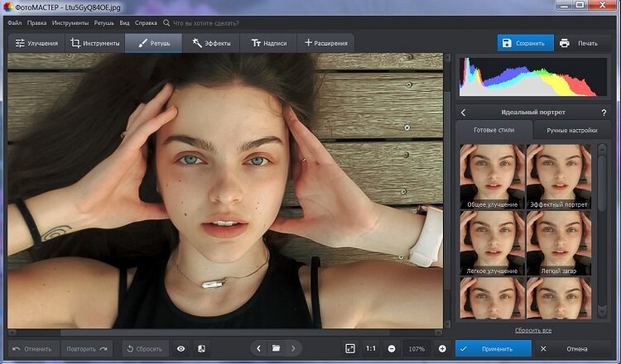The width and height of the screenshot is (621, 364).
Task: Select the Легкий загар style thumbnail
Action: point(557,242)
